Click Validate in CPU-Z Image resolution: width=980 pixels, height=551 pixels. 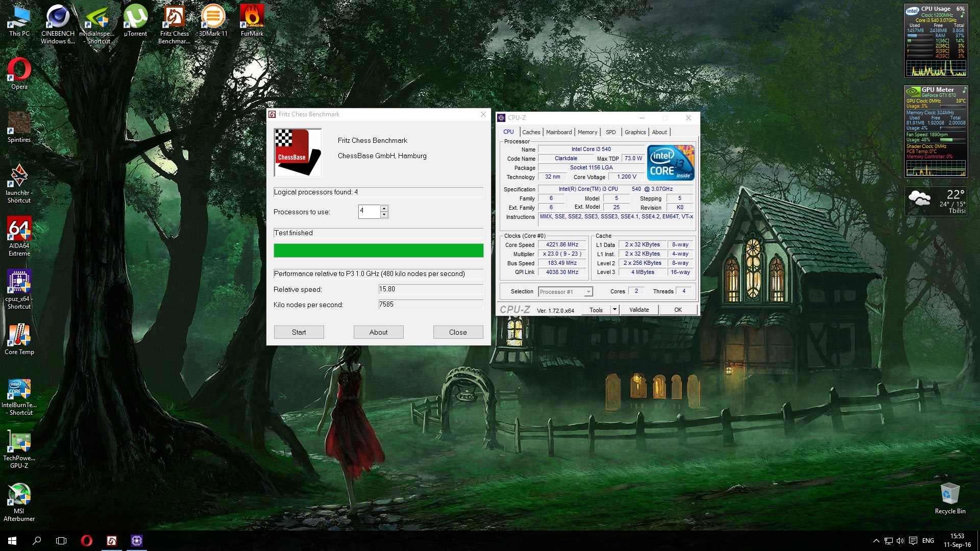point(639,310)
